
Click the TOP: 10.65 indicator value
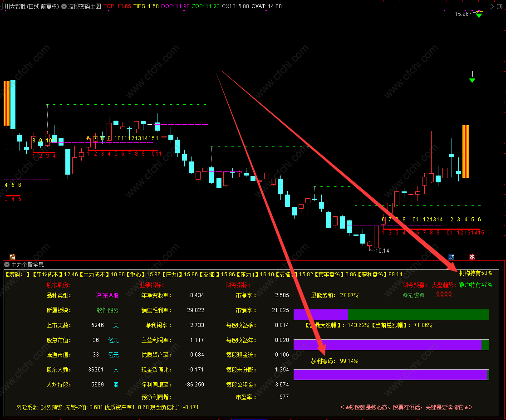117,6
